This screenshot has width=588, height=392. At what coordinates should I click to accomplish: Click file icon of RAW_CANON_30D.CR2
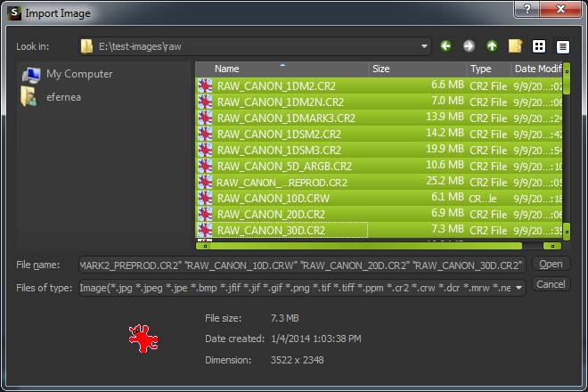pyautogui.click(x=205, y=230)
